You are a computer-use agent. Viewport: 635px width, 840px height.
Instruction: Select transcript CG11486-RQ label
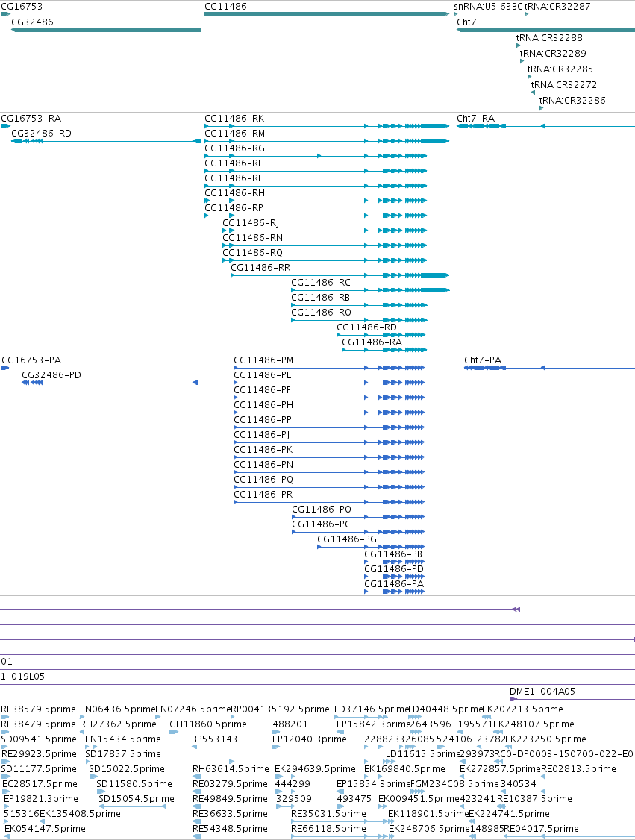253,254
